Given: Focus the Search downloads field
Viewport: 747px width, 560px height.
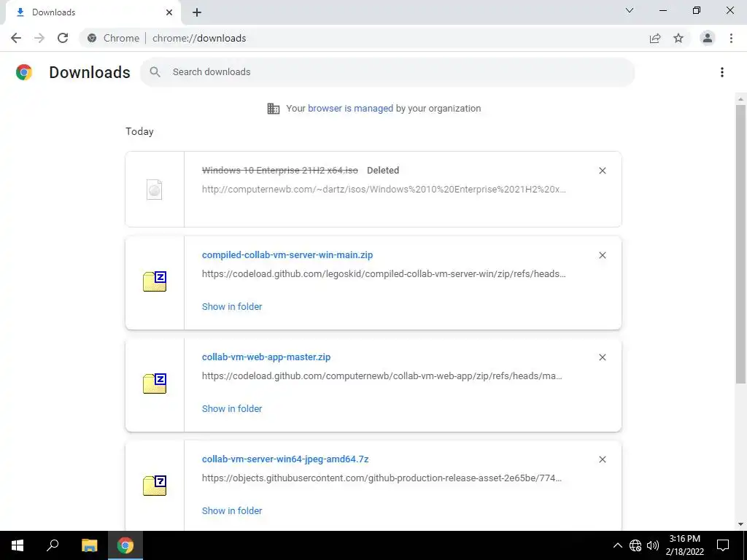Looking at the screenshot, I should (x=387, y=72).
